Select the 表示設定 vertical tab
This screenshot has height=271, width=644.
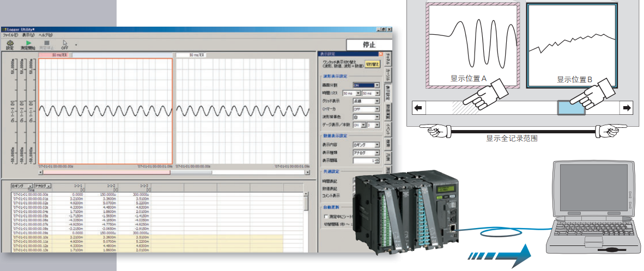[x=387, y=93]
